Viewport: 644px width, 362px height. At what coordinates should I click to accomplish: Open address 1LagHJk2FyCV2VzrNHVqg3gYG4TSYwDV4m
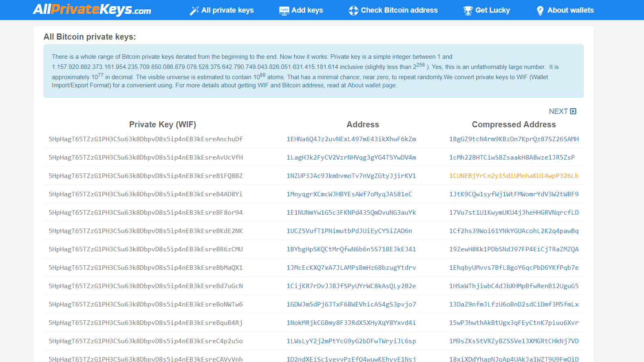coord(351,158)
